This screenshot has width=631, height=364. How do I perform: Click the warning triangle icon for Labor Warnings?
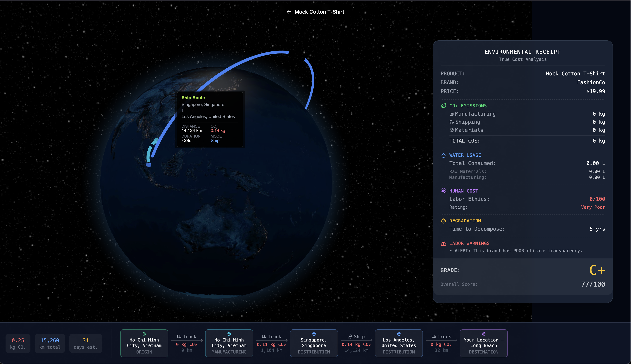pos(443,243)
